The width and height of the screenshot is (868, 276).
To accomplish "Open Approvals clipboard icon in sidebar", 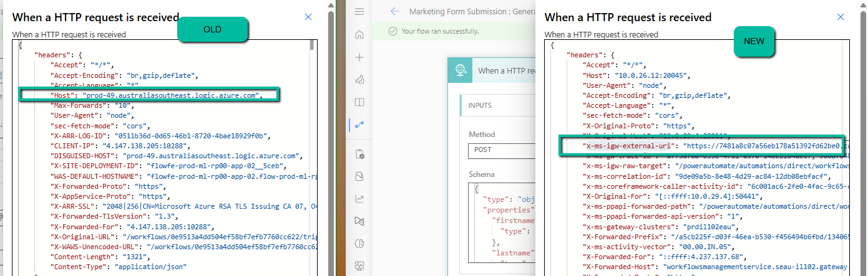I will 359,154.
